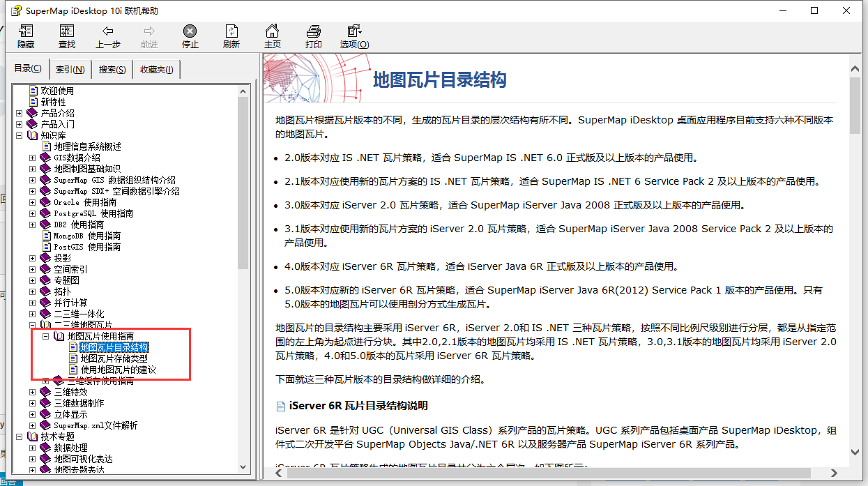Click the book icon beside 空间索引
Image resolution: width=868 pixels, height=486 pixels.
click(46, 269)
